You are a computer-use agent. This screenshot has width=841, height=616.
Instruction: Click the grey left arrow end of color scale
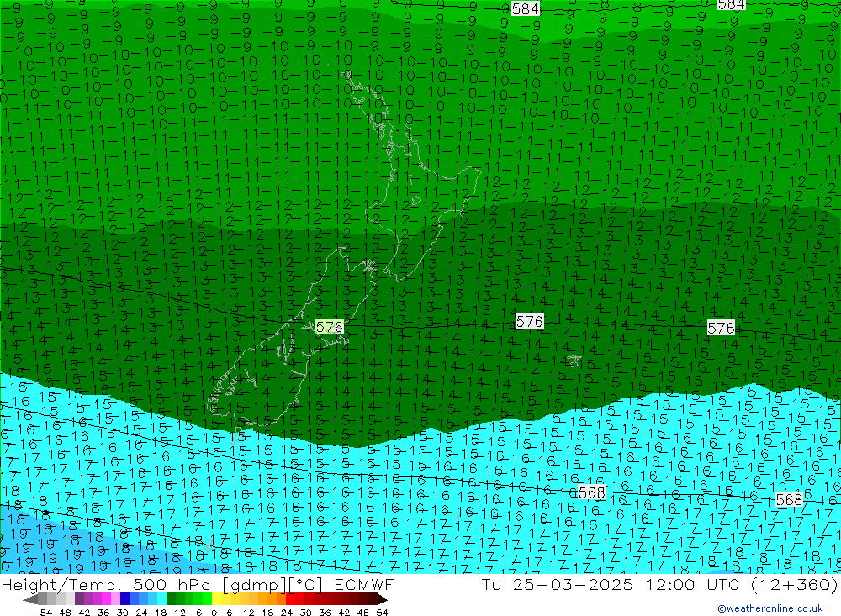coord(30,599)
